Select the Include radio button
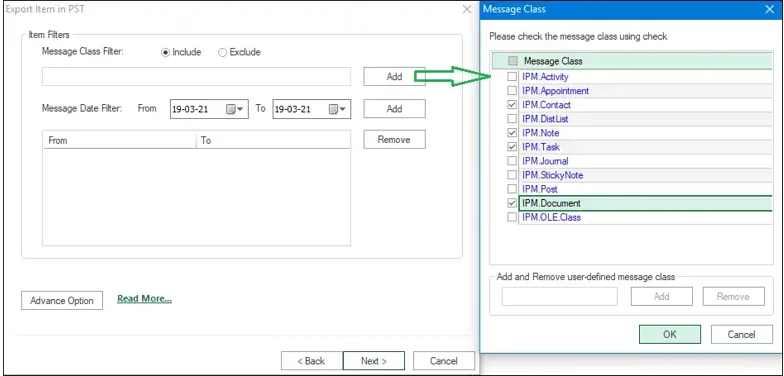Viewport: 784px width, 376px height. point(166,52)
